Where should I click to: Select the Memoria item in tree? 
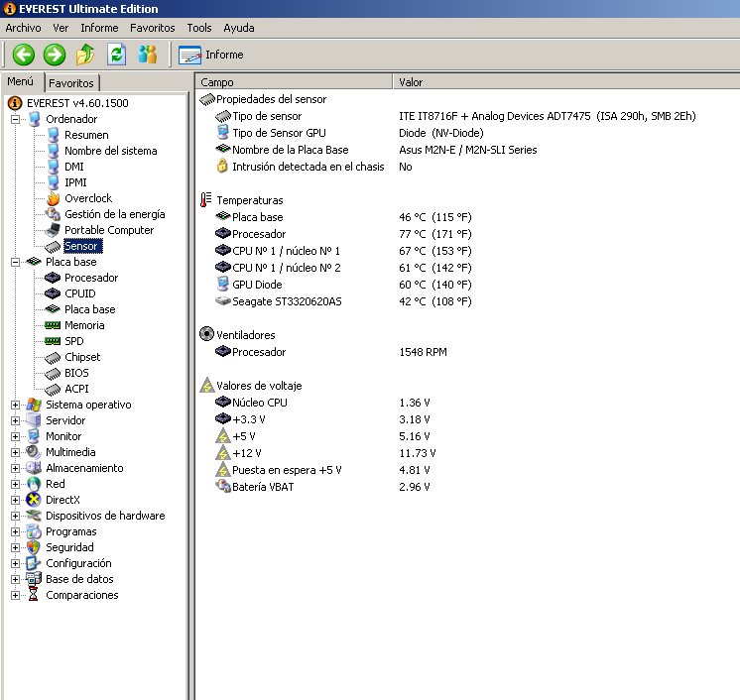coord(83,325)
